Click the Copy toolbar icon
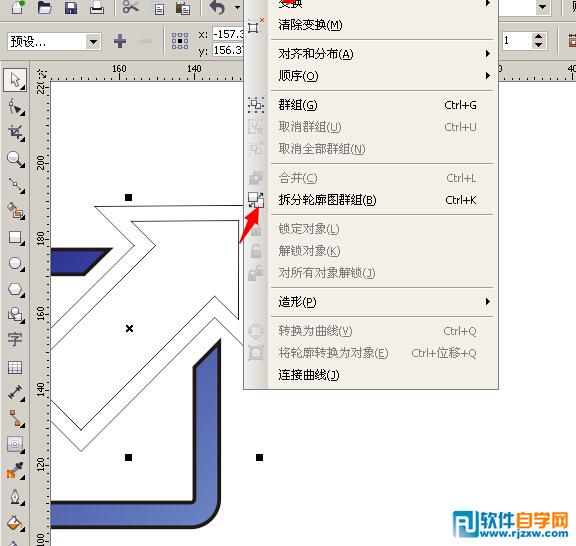 [159, 8]
